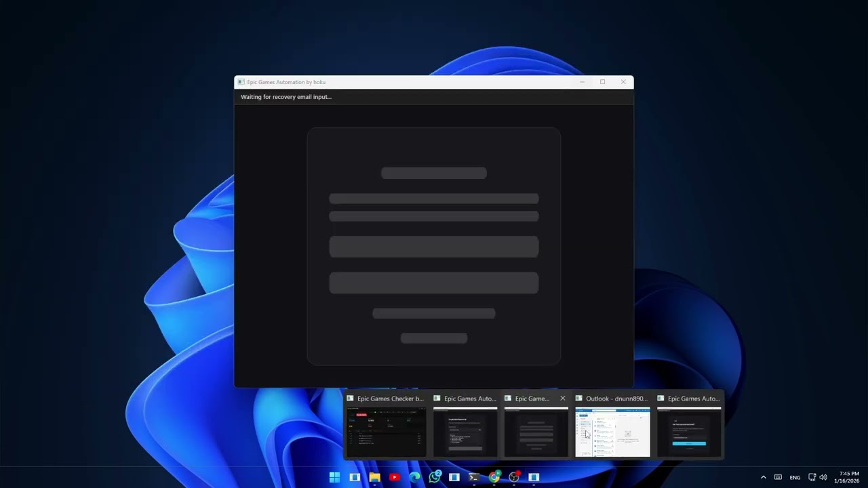Minimize the Epic Games Automation window
The height and width of the screenshot is (488, 868).
pyautogui.click(x=582, y=82)
